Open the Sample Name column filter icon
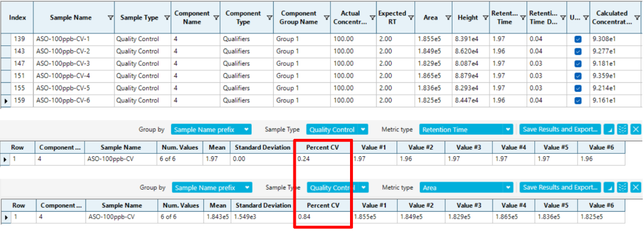Image resolution: width=644 pixels, height=232 pixels. (110, 18)
